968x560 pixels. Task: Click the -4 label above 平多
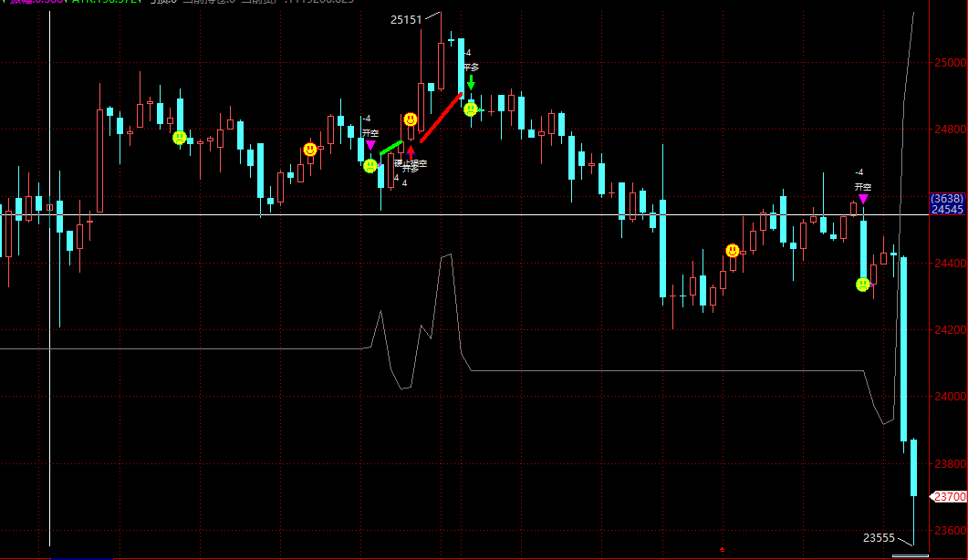pyautogui.click(x=467, y=53)
